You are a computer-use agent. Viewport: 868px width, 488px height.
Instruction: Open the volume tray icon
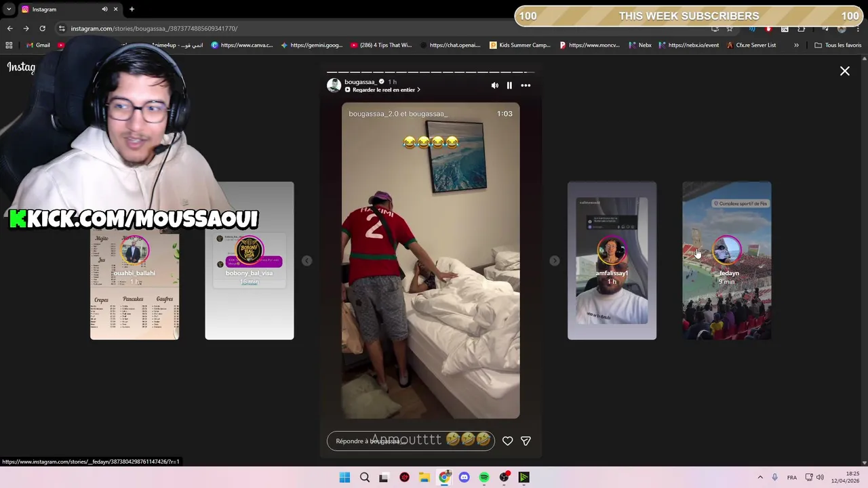[x=820, y=477]
